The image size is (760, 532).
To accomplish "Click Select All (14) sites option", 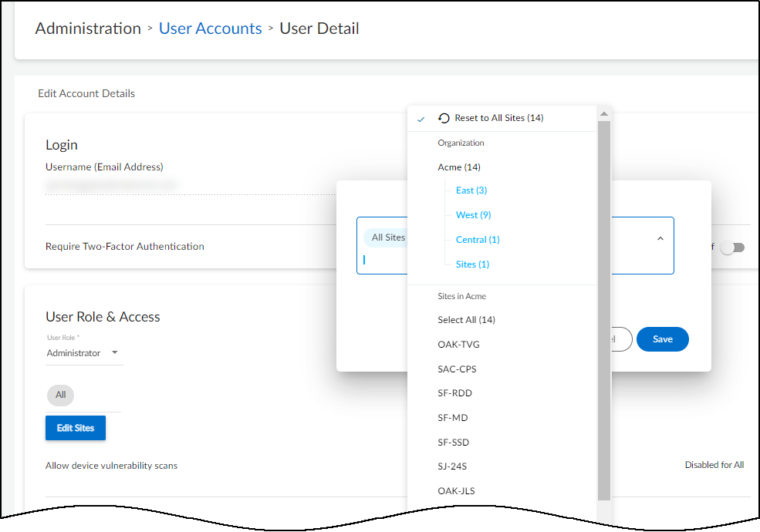I will tap(466, 320).
